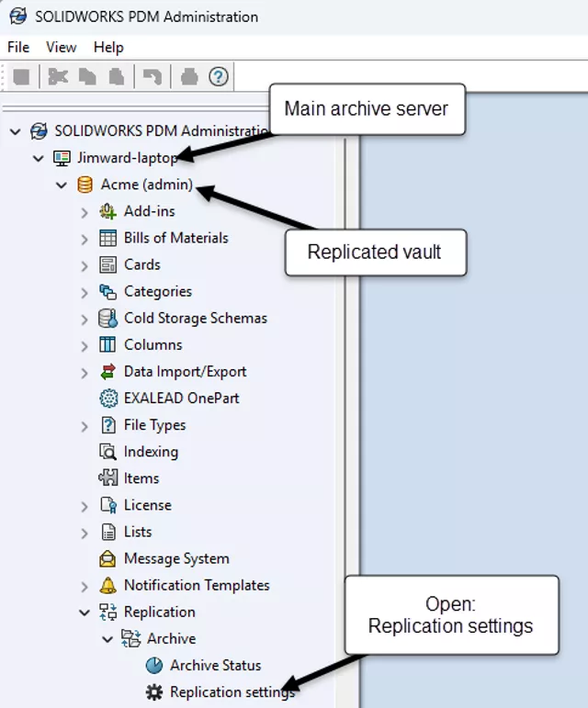Open the Help menu
The width and height of the screenshot is (588, 708).
tap(108, 47)
